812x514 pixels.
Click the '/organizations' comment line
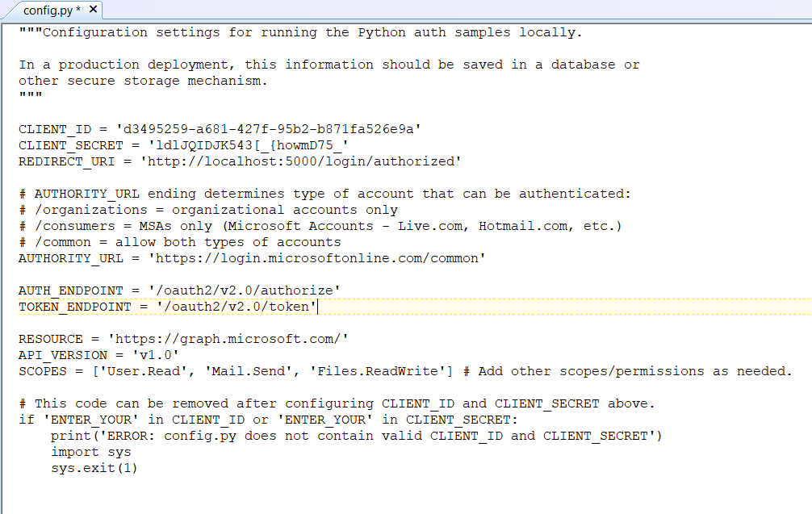tap(208, 210)
